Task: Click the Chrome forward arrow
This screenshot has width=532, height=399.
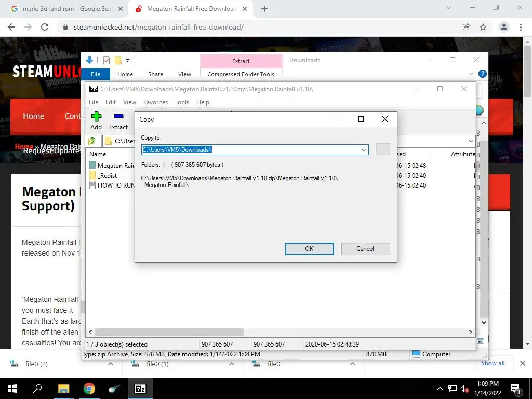Action: (28, 27)
